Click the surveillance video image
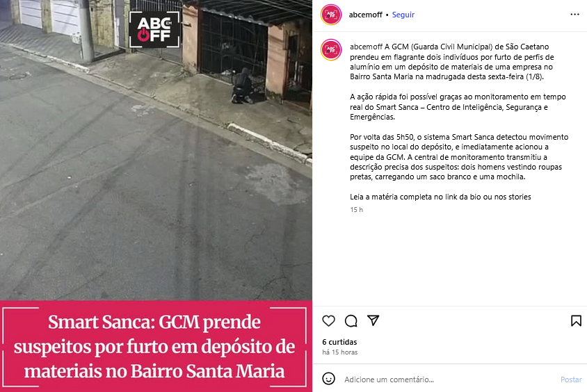This screenshot has height=392, width=587. tap(156, 150)
